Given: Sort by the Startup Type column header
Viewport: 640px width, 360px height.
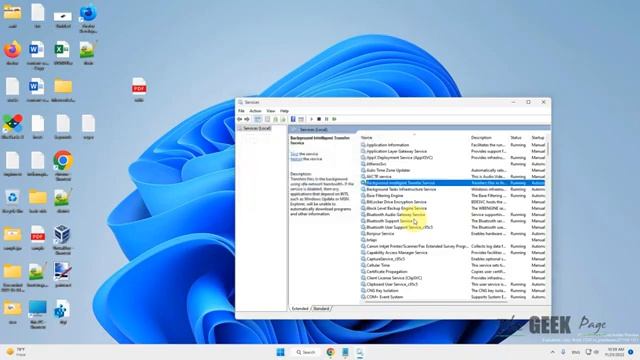Looking at the screenshot, I should [538, 138].
